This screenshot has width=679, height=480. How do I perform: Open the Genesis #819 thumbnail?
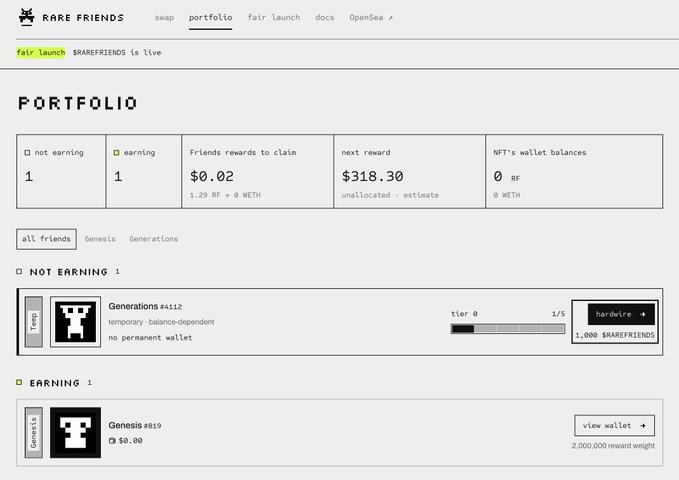(75, 432)
